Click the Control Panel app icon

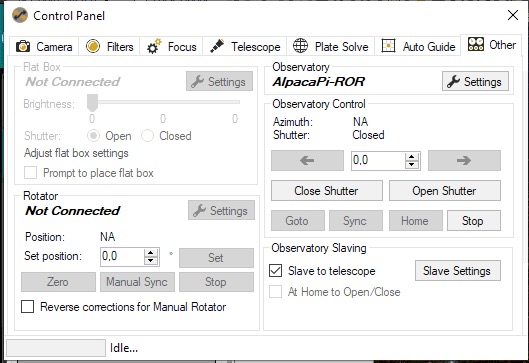pos(20,16)
